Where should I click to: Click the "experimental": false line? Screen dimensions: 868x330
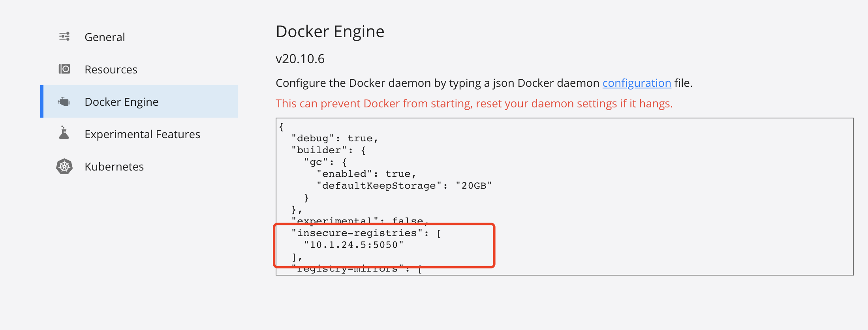point(360,221)
